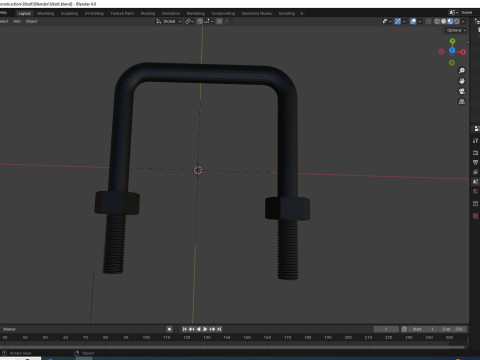Open the Animation workspace tab
This screenshot has width=480, height=360.
(171, 13)
